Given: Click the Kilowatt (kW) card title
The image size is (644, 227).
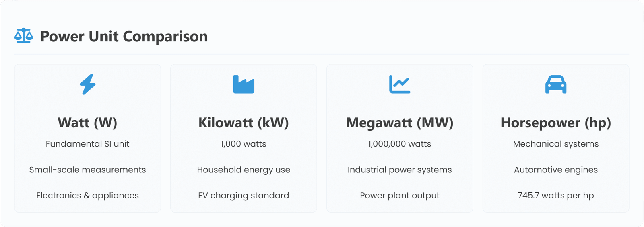Looking at the screenshot, I should pyautogui.click(x=244, y=123).
